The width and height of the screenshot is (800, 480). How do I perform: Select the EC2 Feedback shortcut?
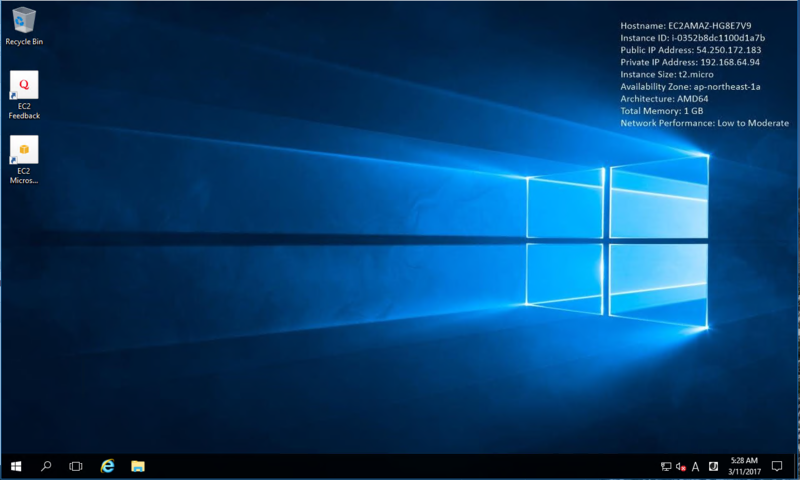coord(24,95)
